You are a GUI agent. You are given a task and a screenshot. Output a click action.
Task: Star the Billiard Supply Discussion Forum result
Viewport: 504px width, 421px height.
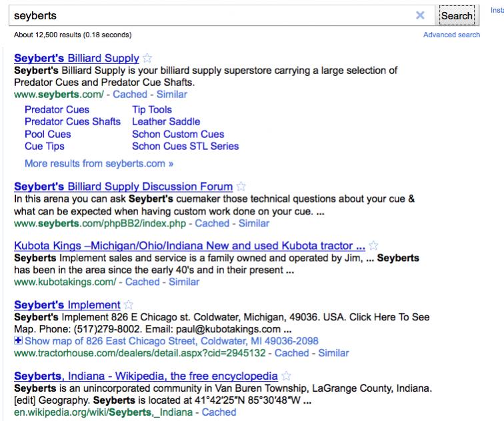click(241, 187)
